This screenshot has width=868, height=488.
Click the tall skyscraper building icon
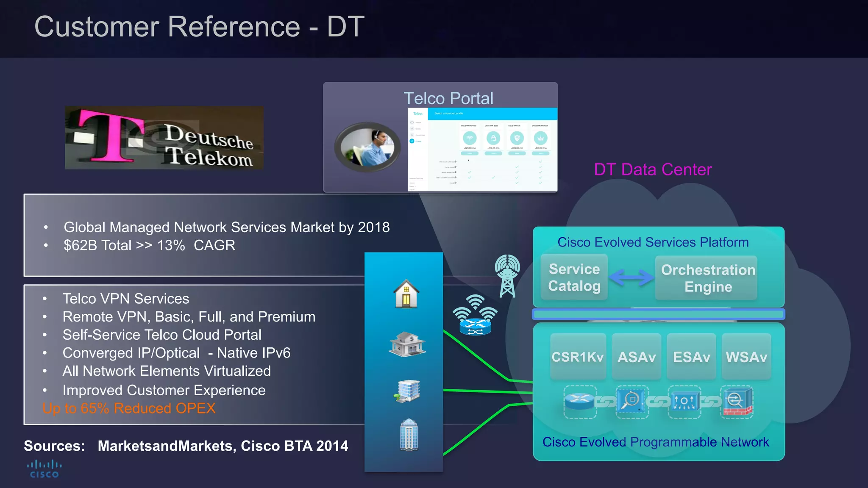click(x=409, y=435)
